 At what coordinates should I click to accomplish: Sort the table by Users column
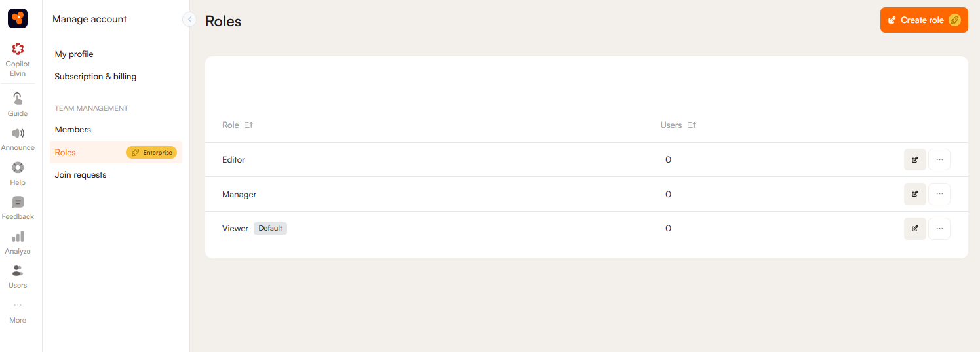click(x=692, y=125)
